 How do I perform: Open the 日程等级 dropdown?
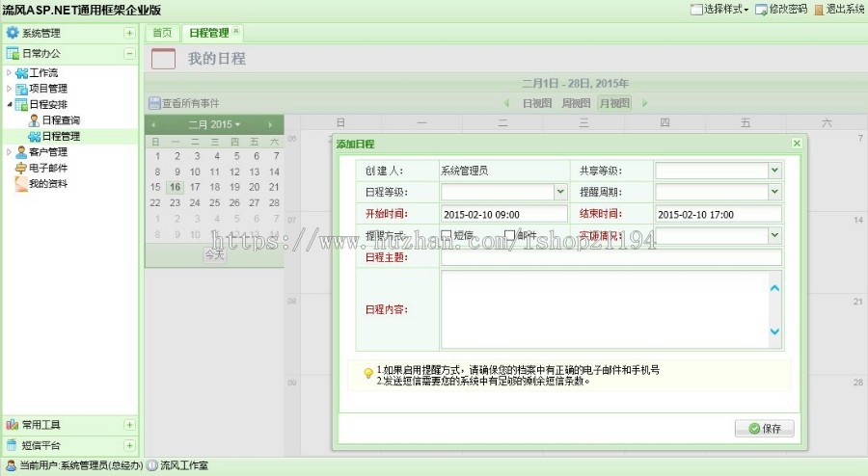point(560,192)
